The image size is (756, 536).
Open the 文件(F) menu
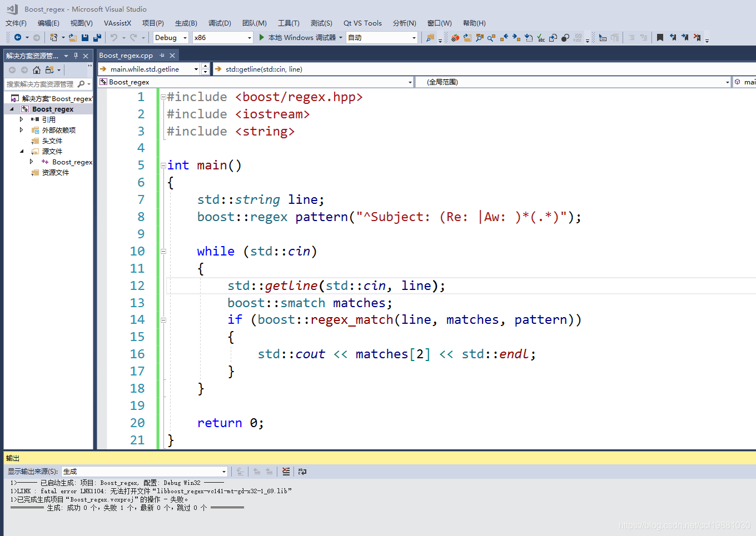point(16,23)
